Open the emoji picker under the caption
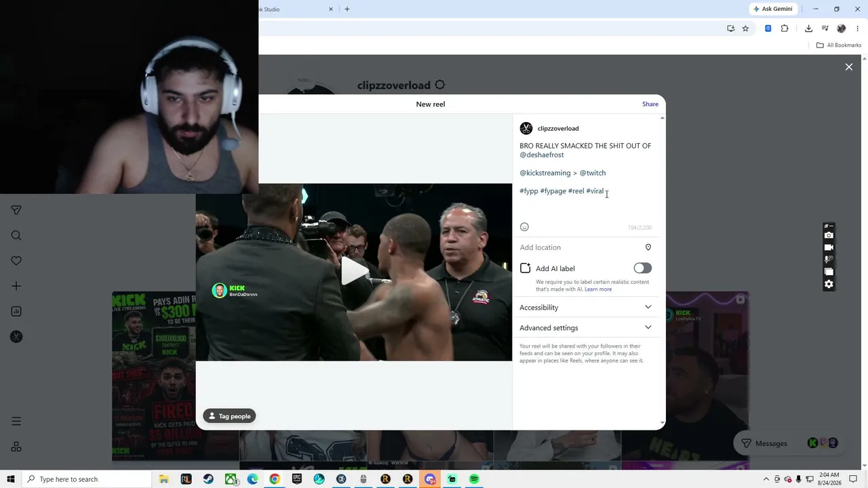 pyautogui.click(x=524, y=227)
